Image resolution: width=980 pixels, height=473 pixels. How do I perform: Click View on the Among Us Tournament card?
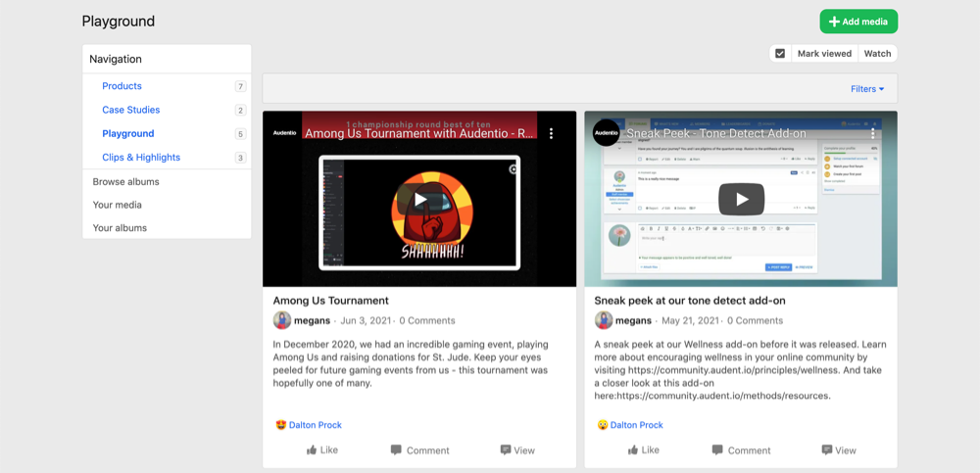[517, 450]
